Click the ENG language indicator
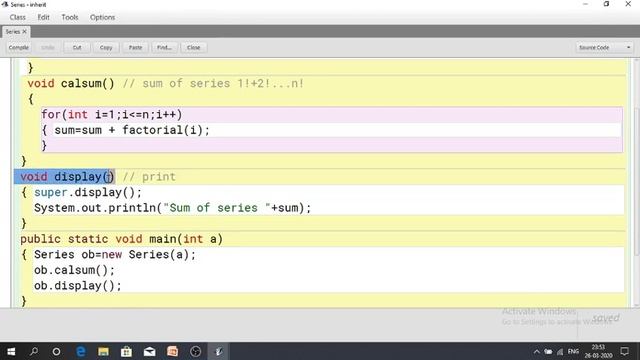Image resolution: width=640 pixels, height=360 pixels. point(573,351)
